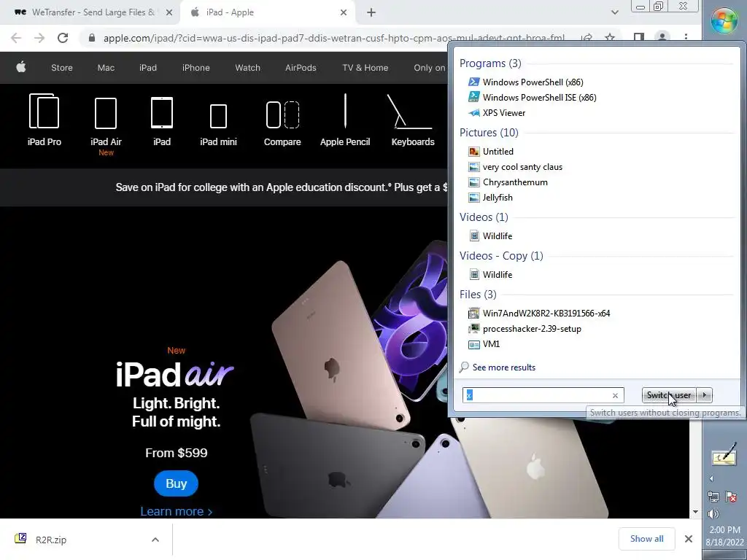Open the TV & Home navigation item
The height and width of the screenshot is (560, 747).
(x=365, y=68)
